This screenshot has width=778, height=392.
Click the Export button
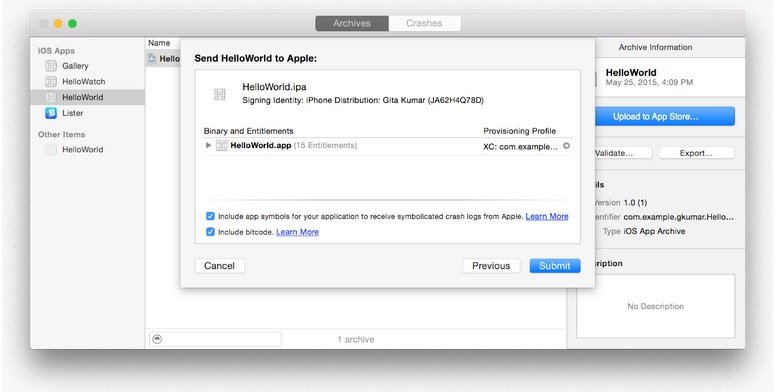click(x=696, y=153)
